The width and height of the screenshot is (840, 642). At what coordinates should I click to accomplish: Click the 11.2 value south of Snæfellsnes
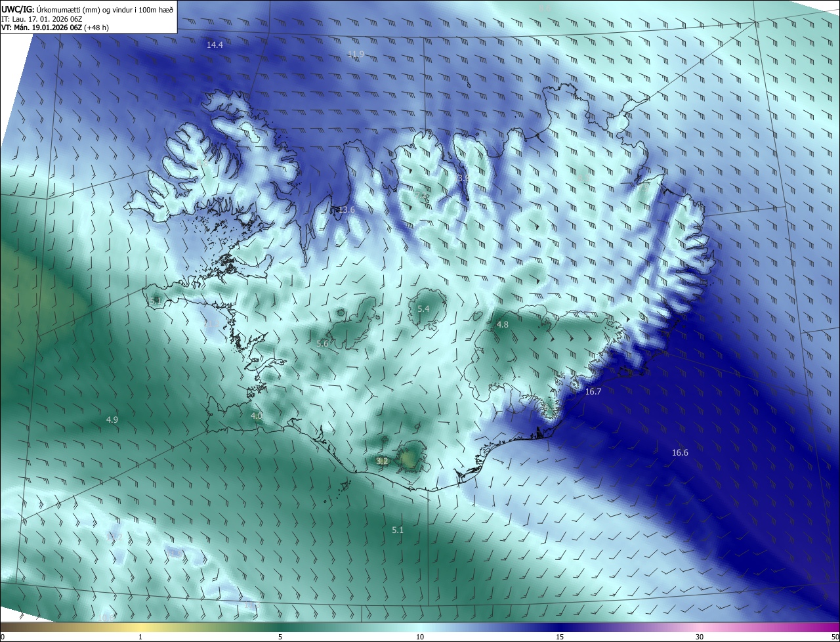pyautogui.click(x=211, y=323)
